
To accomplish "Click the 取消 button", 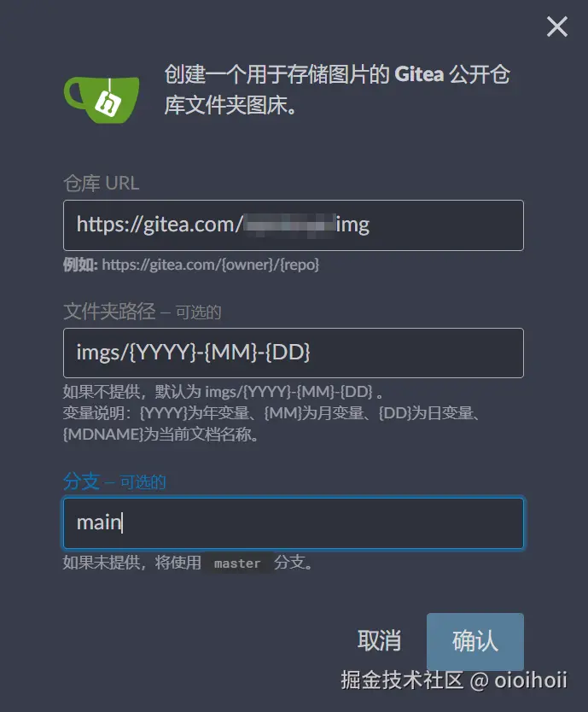I will (379, 640).
